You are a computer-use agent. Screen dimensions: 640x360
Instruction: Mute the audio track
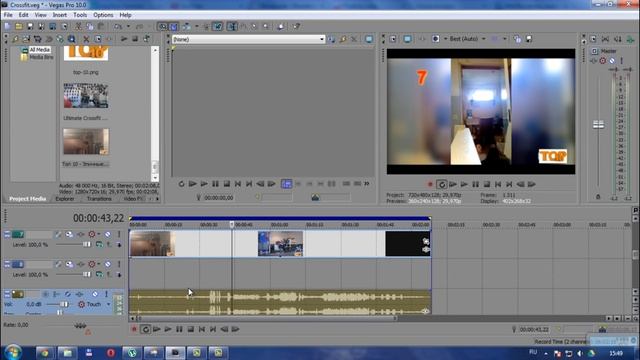pyautogui.click(x=95, y=294)
